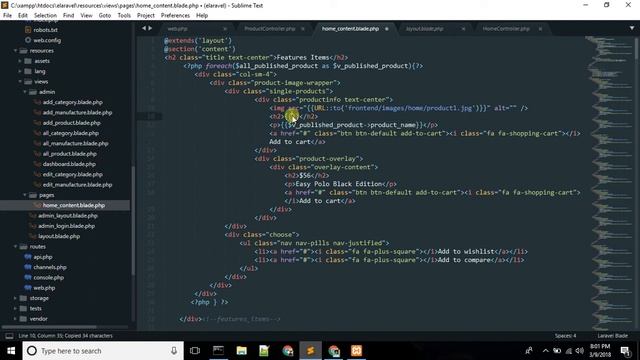Viewport: 640px width, 360px height.
Task: Click code text "Easy Polo Black Edition"
Action: click(x=339, y=184)
